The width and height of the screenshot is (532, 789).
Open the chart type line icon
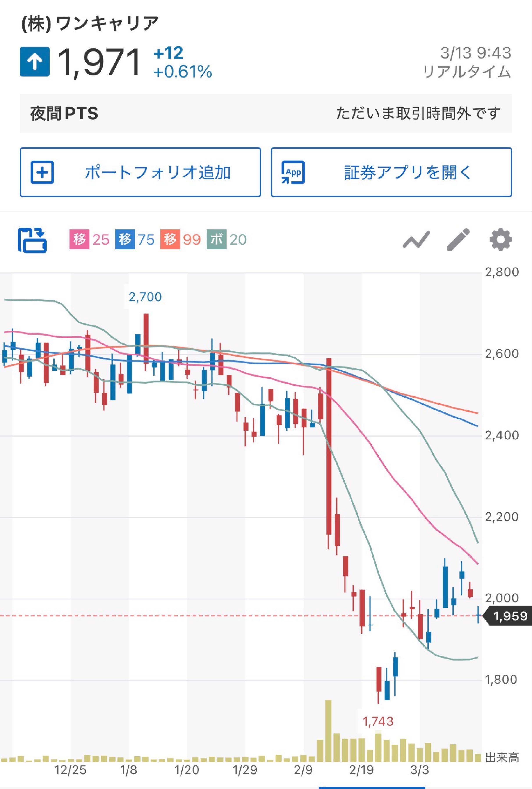pos(416,240)
